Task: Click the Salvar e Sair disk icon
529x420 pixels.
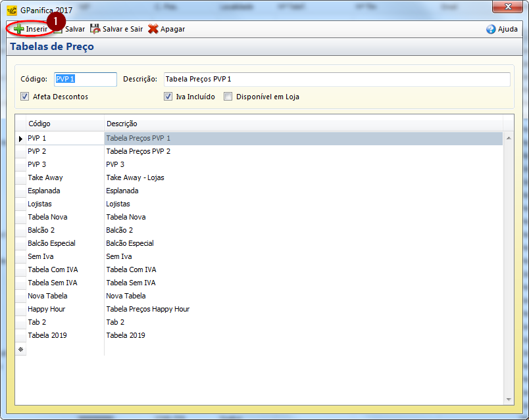Action: 95,29
